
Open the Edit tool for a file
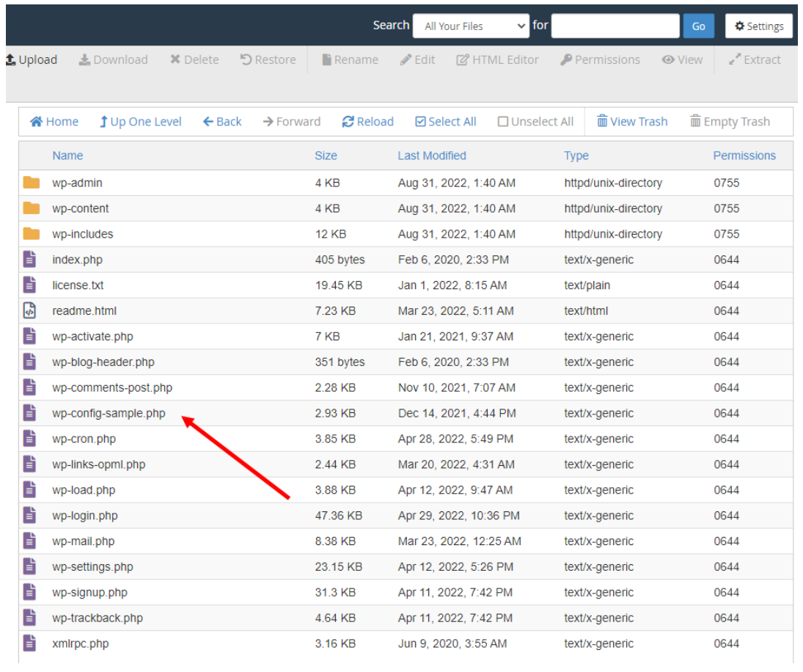[x=417, y=59]
